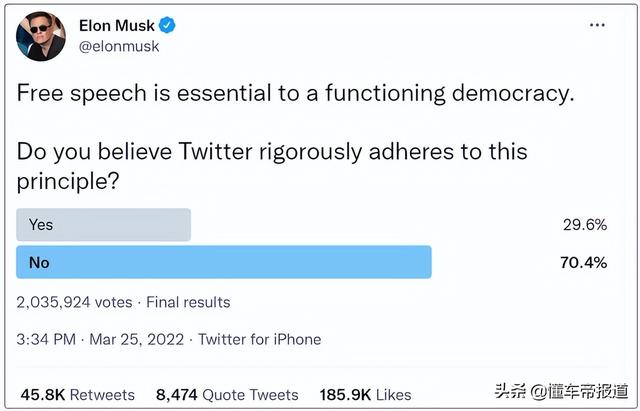
Task: View the 45.8K Retweets list
Action: coord(75,394)
